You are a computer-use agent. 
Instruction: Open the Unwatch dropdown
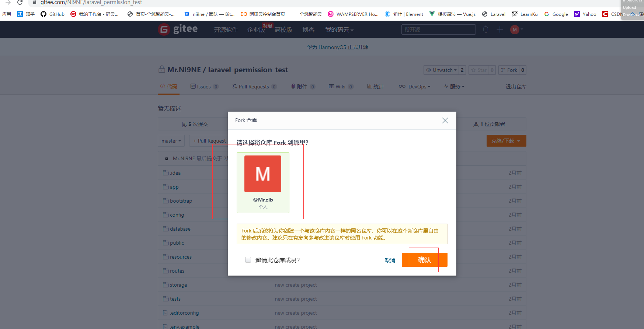(441, 70)
